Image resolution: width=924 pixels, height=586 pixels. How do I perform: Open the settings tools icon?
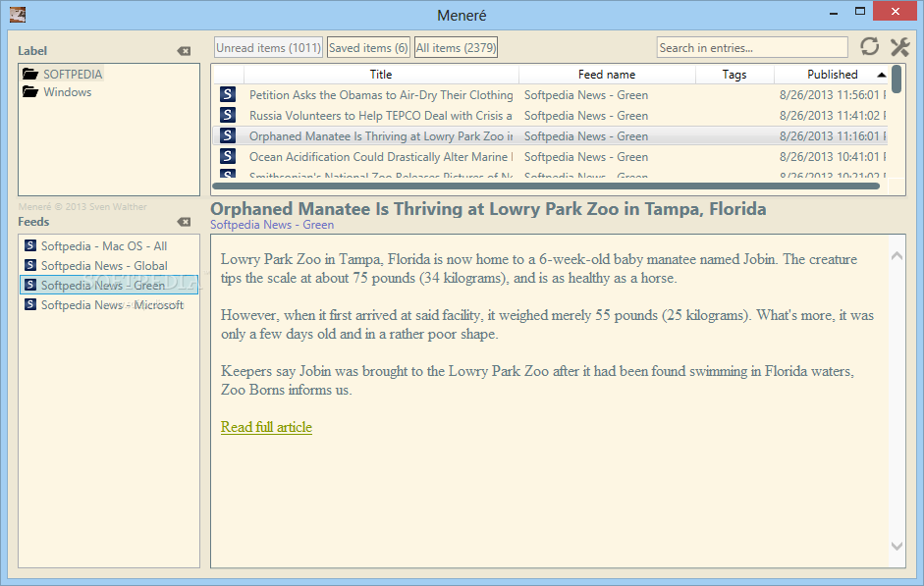899,46
